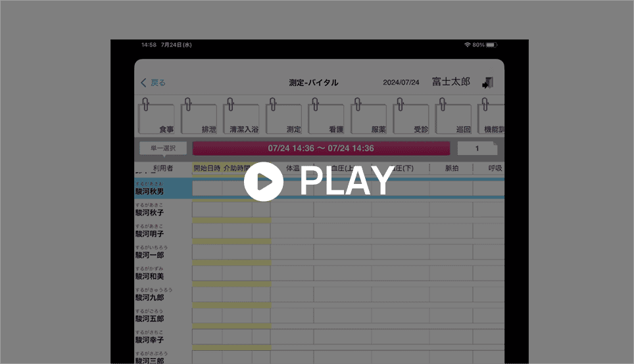This screenshot has height=364, width=634.
Task: Tap the staff name 富士太郎
Action: tap(451, 82)
